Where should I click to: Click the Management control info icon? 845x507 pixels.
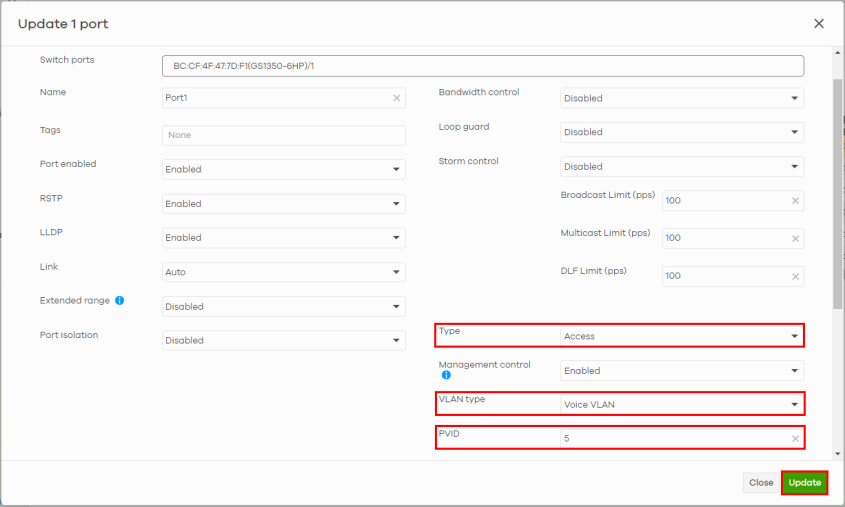(x=446, y=376)
